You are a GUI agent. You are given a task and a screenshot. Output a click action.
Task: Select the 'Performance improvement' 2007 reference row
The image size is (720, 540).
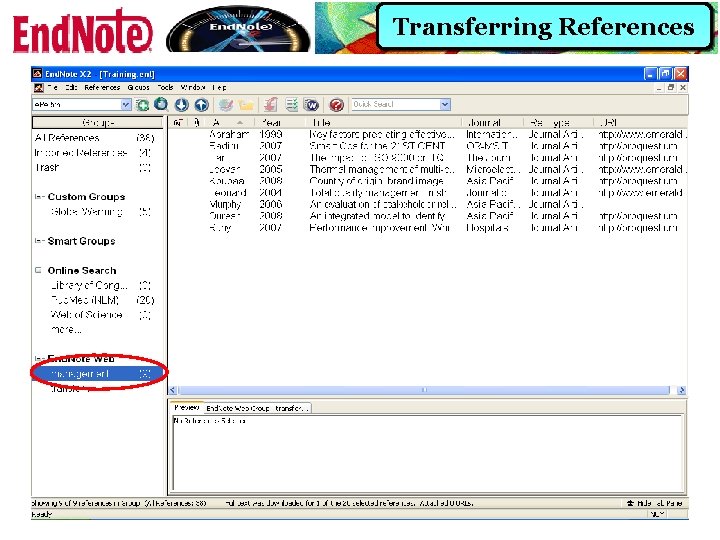click(x=427, y=228)
